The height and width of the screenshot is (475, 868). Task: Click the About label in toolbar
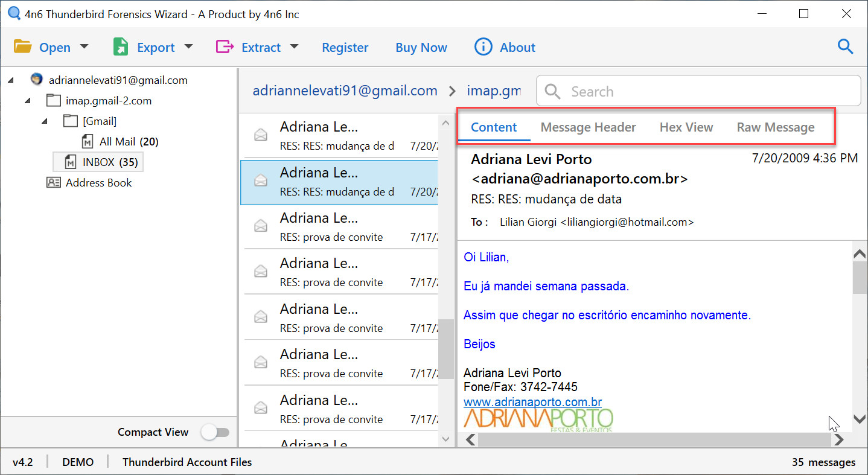518,48
